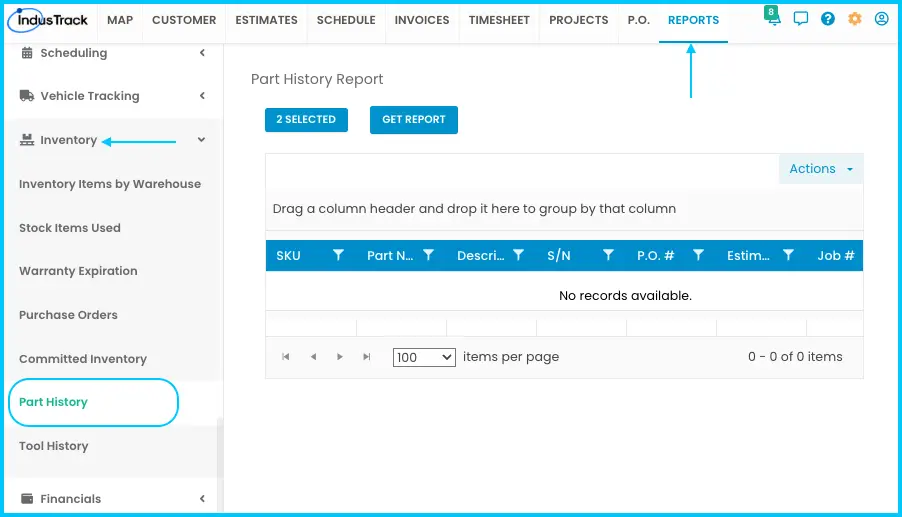
Task: Sort by the Estim... column header
Action: (x=748, y=255)
